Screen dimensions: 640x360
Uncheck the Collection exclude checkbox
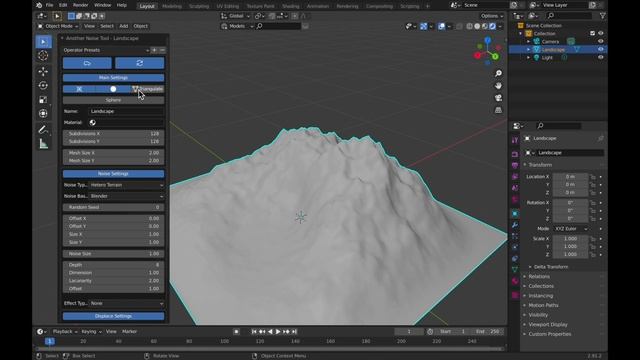592,33
